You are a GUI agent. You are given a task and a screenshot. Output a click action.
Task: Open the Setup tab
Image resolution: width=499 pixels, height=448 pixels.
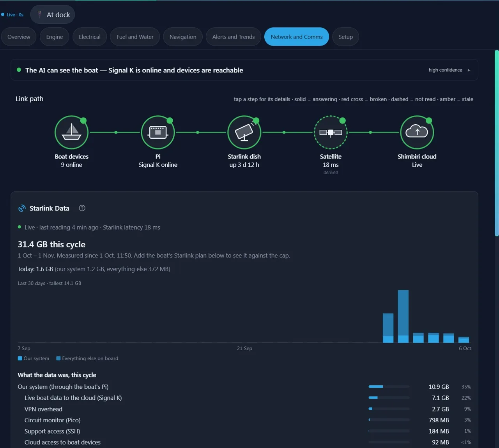(346, 37)
